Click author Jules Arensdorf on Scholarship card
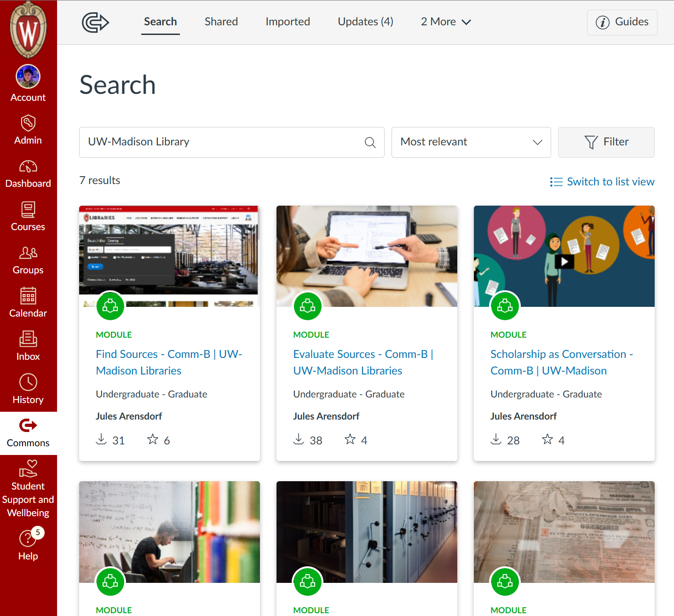The image size is (674, 616). point(524,416)
